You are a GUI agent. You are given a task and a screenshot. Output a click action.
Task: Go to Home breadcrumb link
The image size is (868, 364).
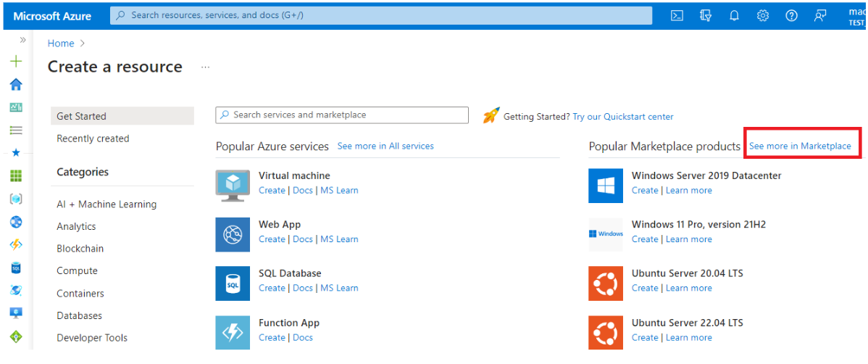coord(61,44)
